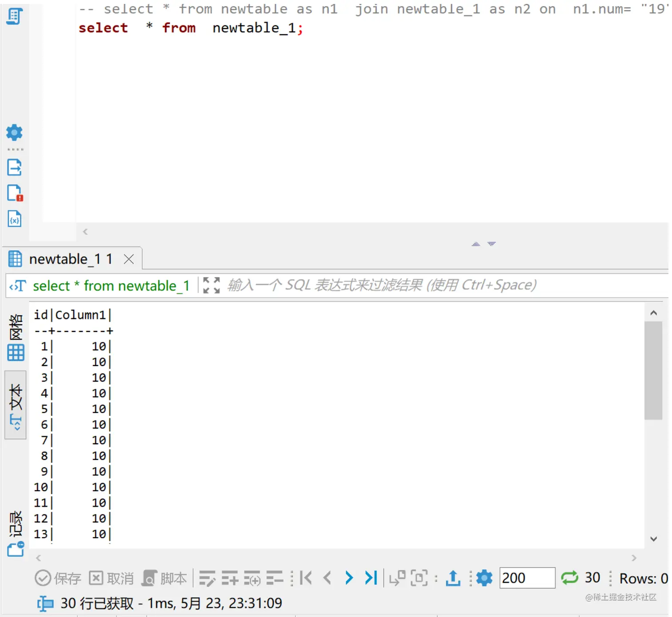This screenshot has width=672, height=617.
Task: Click the '30 行已获取 - 1ms' status text
Action: [x=171, y=603]
